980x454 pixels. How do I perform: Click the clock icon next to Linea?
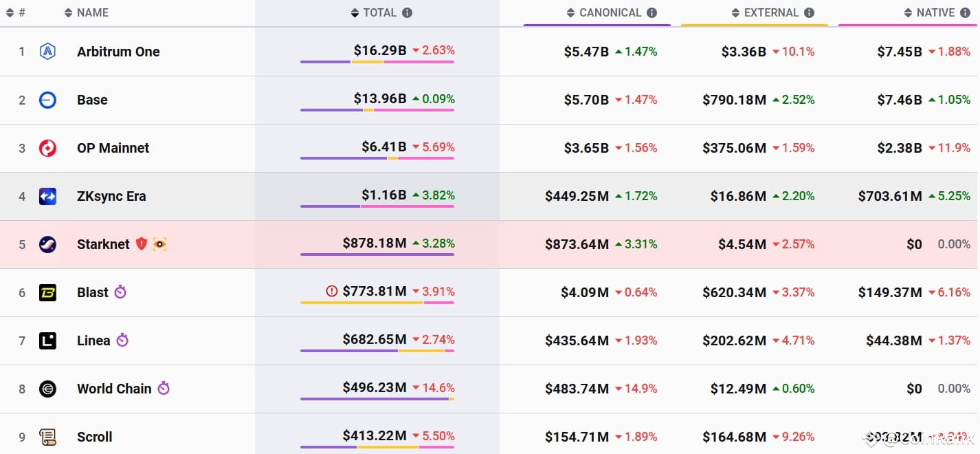[x=120, y=340]
